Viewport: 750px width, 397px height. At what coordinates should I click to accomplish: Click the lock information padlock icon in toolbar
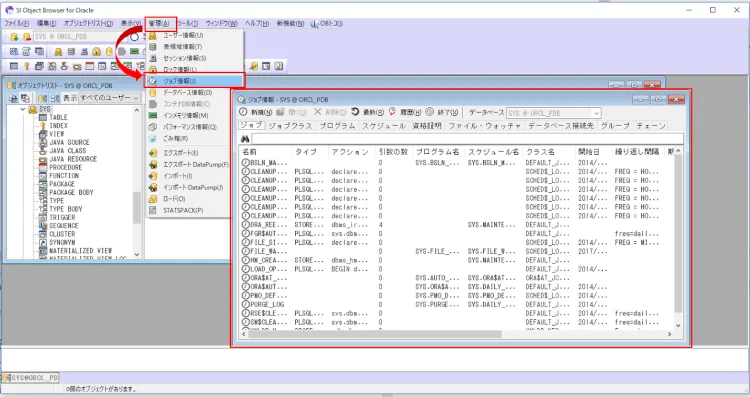97,51
